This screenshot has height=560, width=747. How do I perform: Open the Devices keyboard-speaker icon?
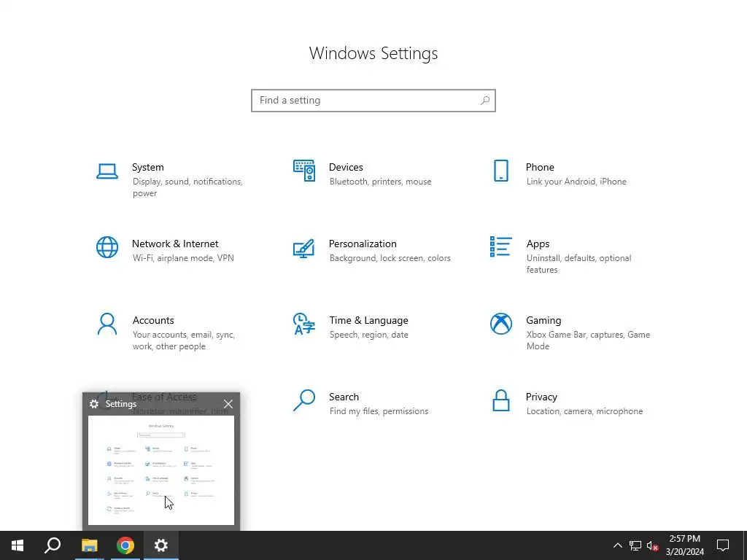(304, 171)
